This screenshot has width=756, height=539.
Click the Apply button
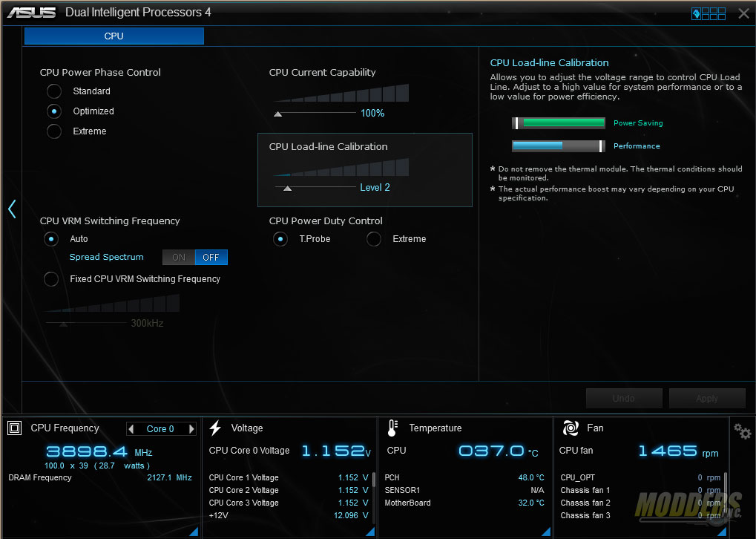[707, 399]
